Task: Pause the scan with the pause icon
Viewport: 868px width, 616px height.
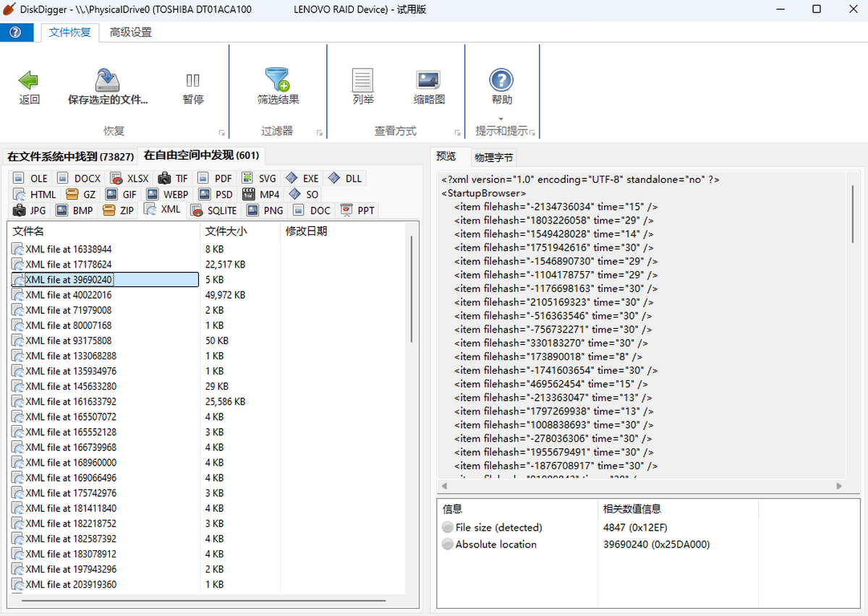Action: click(193, 80)
